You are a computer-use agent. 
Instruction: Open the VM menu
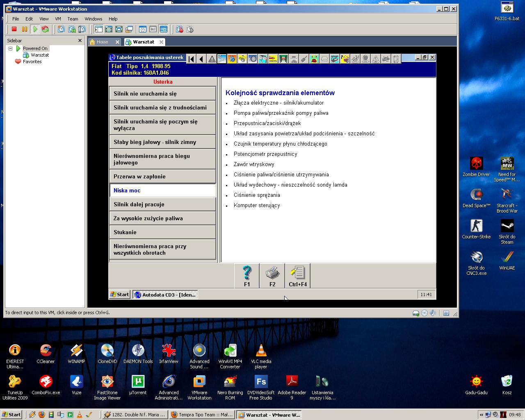click(x=58, y=19)
